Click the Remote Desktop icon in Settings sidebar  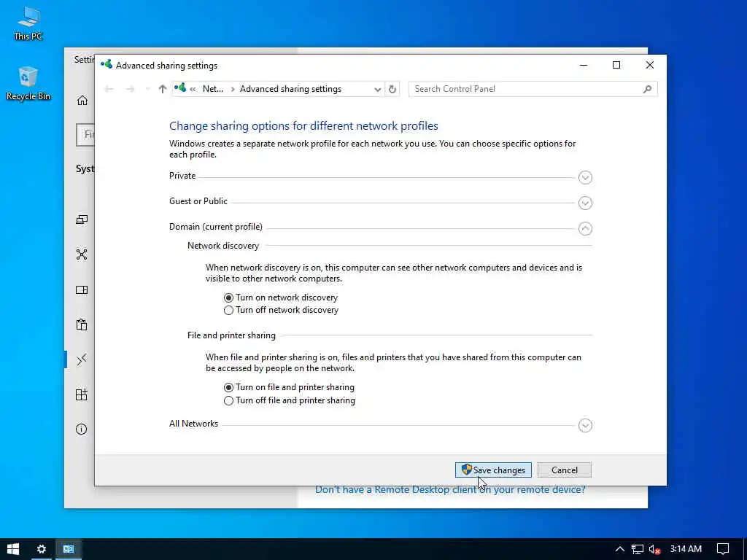coord(82,359)
